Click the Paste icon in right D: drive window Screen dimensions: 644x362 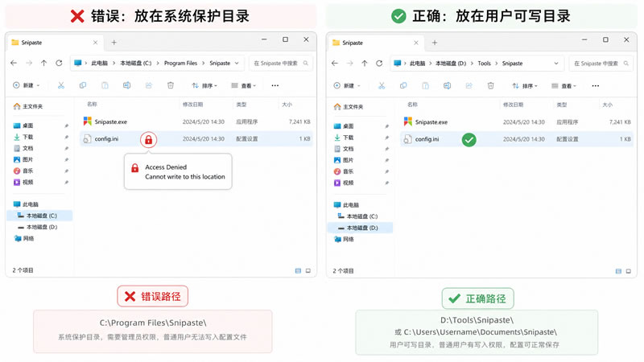point(426,86)
